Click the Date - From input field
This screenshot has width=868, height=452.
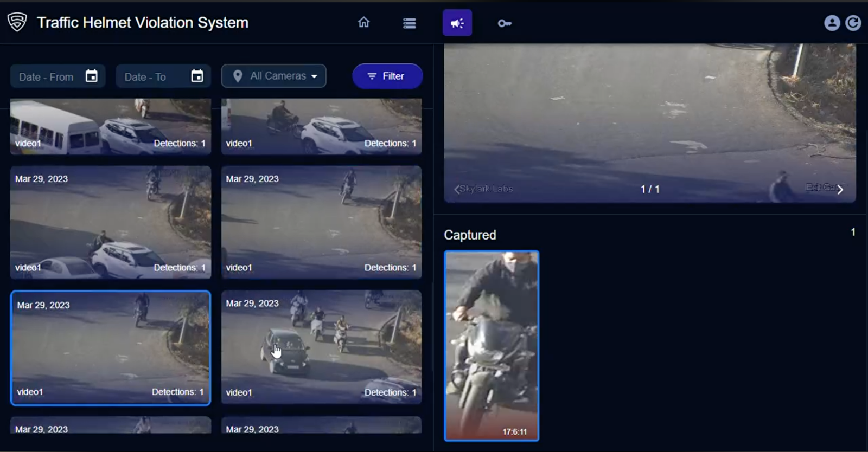coord(47,77)
